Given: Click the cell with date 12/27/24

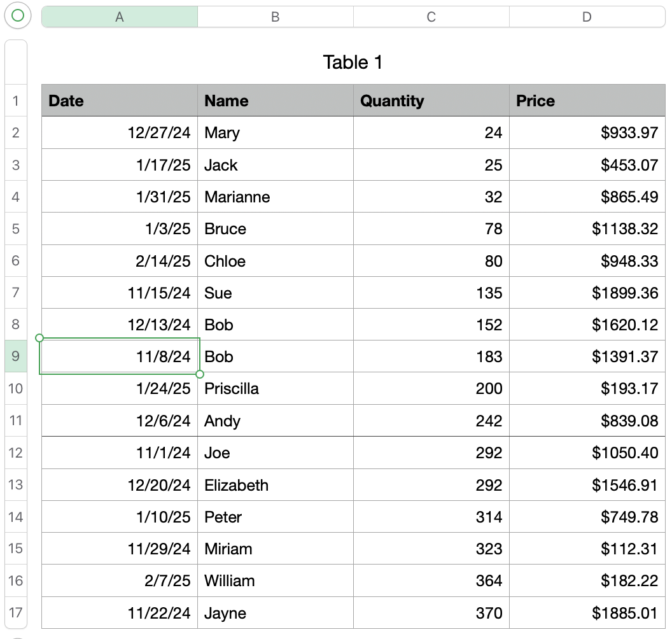Looking at the screenshot, I should pyautogui.click(x=120, y=132).
